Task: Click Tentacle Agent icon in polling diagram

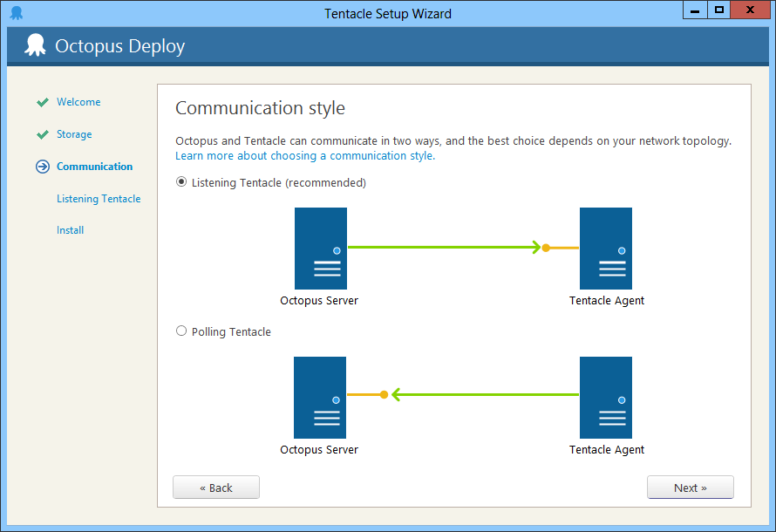Action: click(x=606, y=398)
